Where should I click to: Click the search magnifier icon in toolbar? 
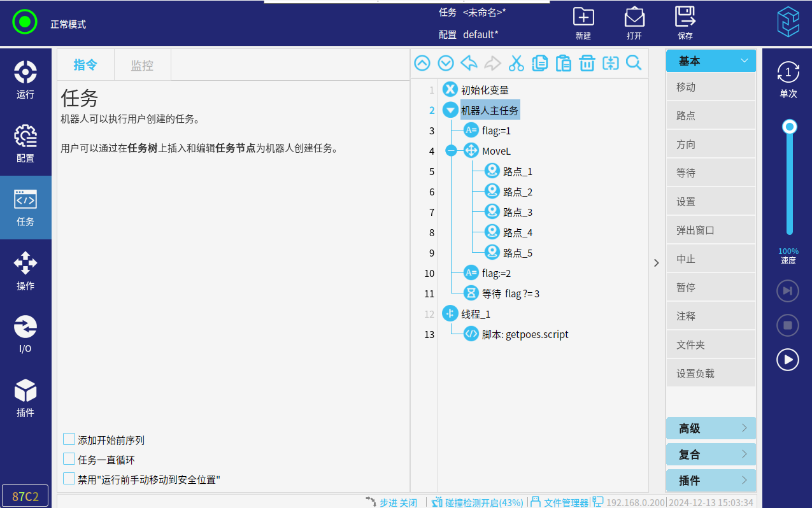(634, 63)
